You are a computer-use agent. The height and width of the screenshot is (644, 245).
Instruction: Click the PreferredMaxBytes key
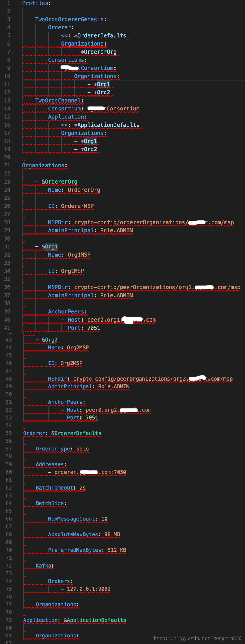(x=74, y=550)
